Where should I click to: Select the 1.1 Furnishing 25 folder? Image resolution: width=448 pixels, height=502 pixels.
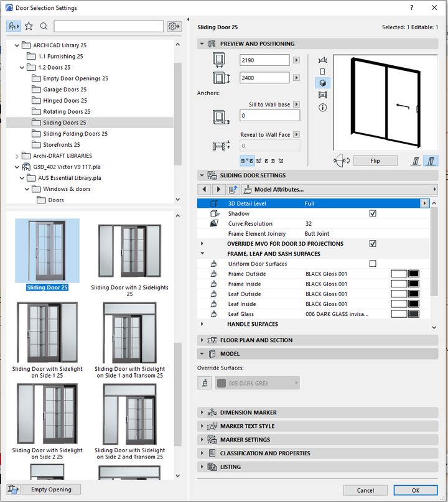60,57
